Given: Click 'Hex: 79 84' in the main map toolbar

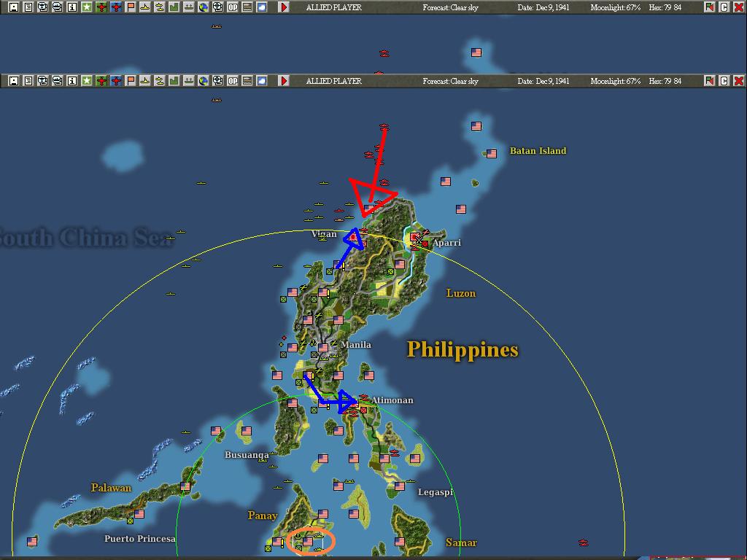Looking at the screenshot, I should pos(665,81).
